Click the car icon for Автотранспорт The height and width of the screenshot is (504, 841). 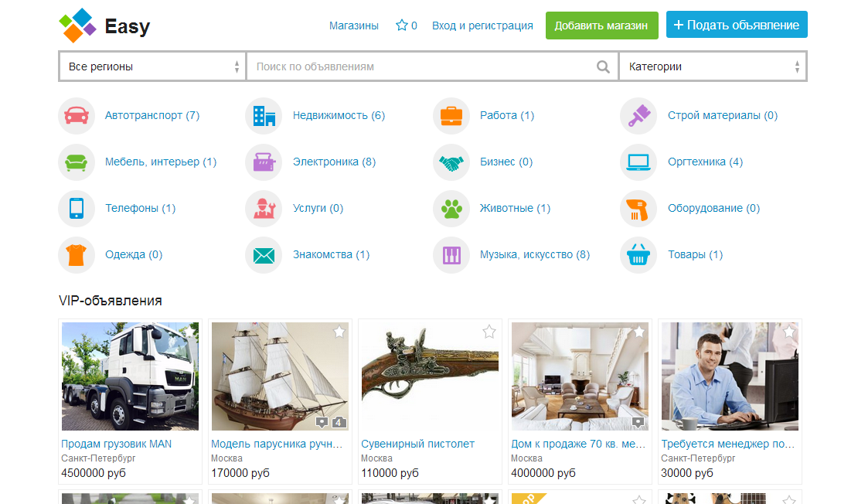pos(77,115)
